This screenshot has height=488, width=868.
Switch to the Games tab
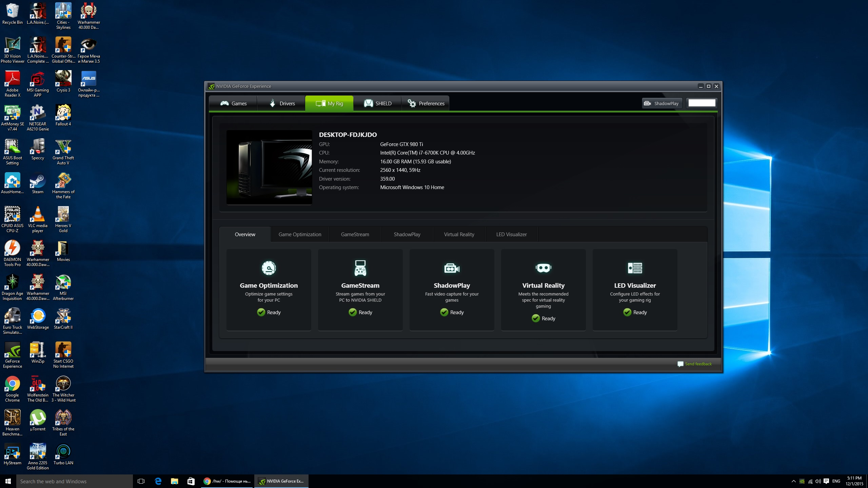point(233,103)
